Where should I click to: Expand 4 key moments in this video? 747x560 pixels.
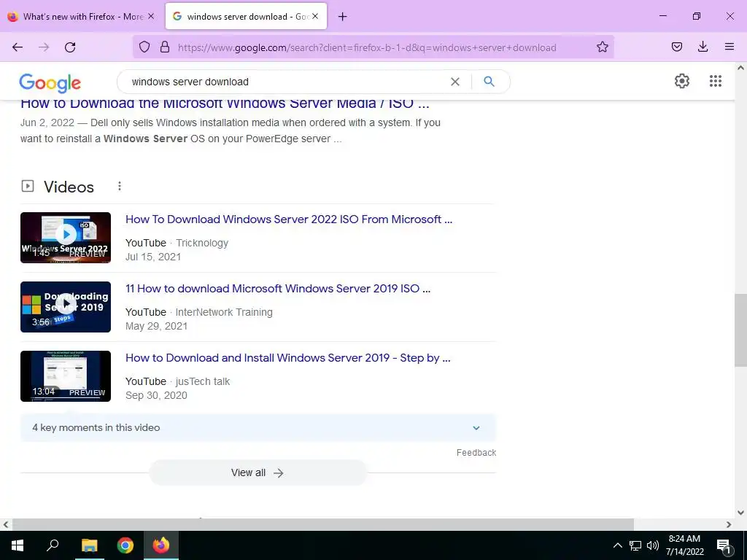click(258, 427)
